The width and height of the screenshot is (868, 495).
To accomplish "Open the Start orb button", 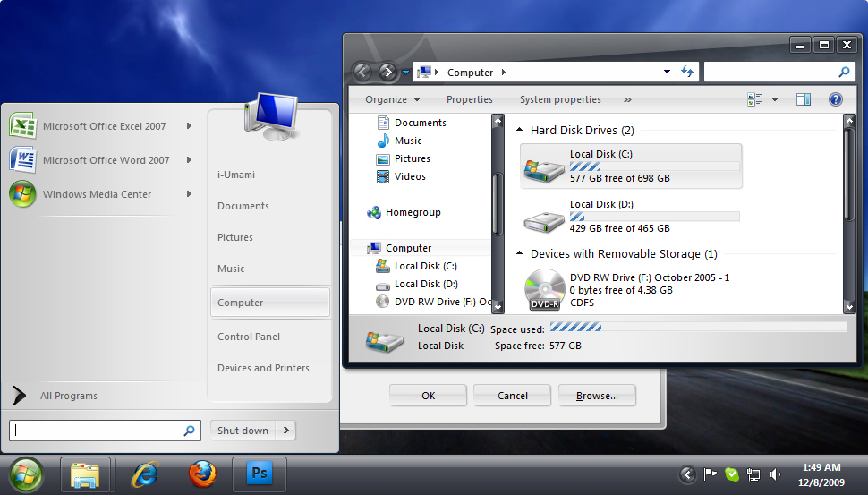I will coord(25,475).
